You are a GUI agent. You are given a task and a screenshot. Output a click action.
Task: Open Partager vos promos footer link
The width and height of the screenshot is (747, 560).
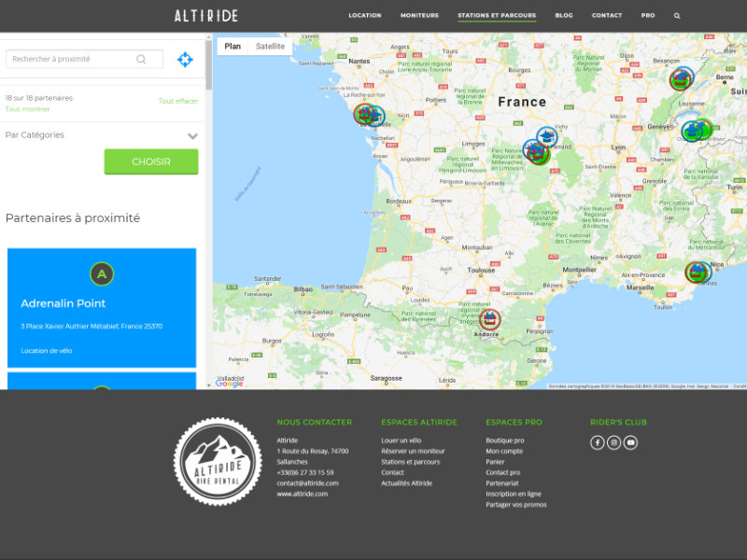[x=516, y=505]
